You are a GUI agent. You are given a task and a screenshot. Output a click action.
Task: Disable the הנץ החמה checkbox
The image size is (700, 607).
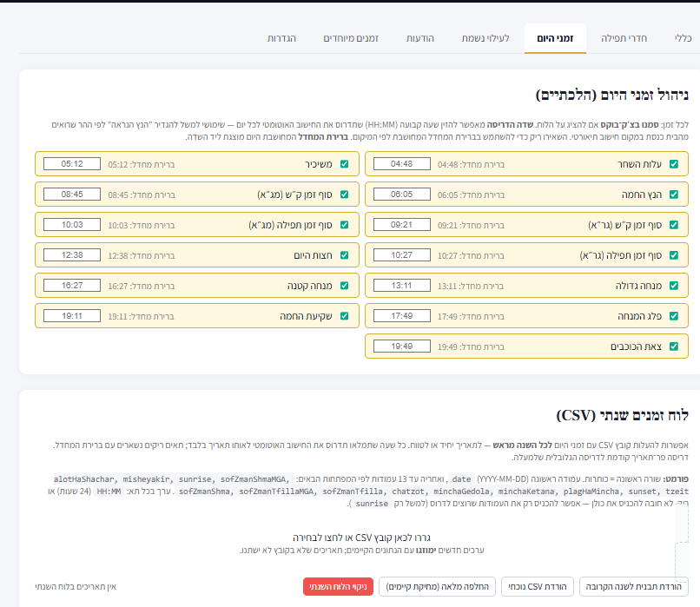[x=674, y=194]
